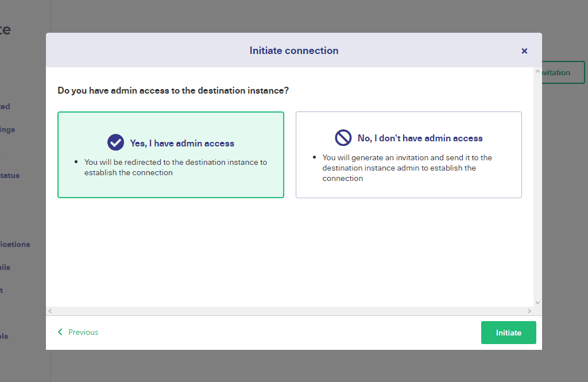Click the vertical scrollbar up arrow
588x382 pixels.
click(537, 71)
